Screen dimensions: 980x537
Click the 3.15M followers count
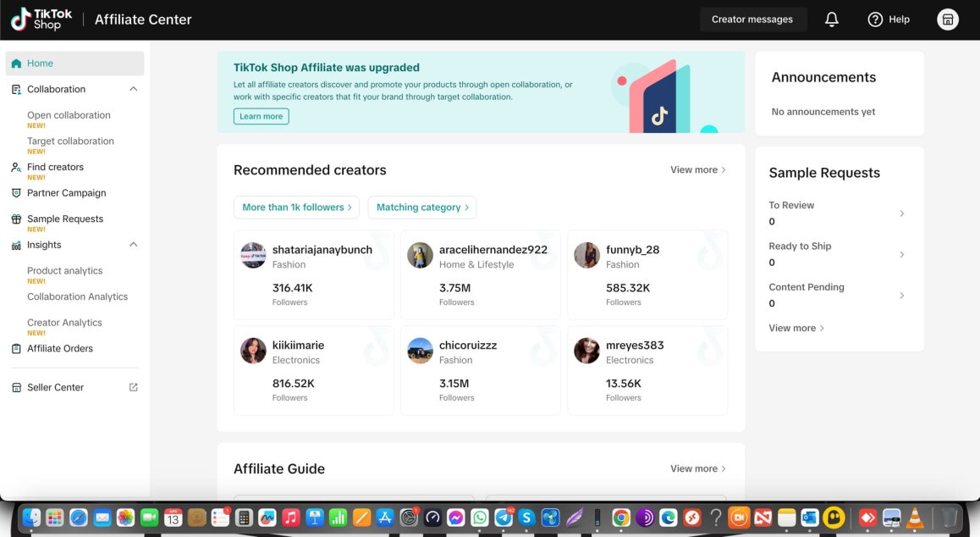tap(454, 384)
